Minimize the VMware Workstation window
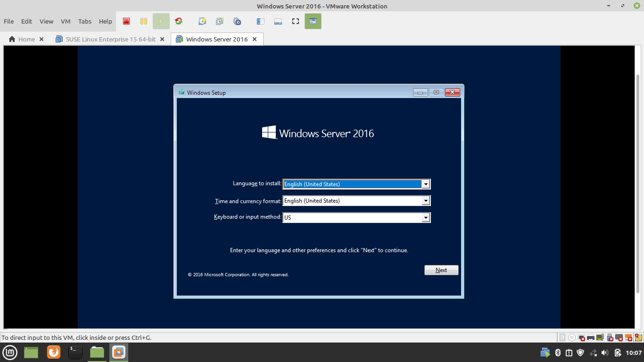 609,6
